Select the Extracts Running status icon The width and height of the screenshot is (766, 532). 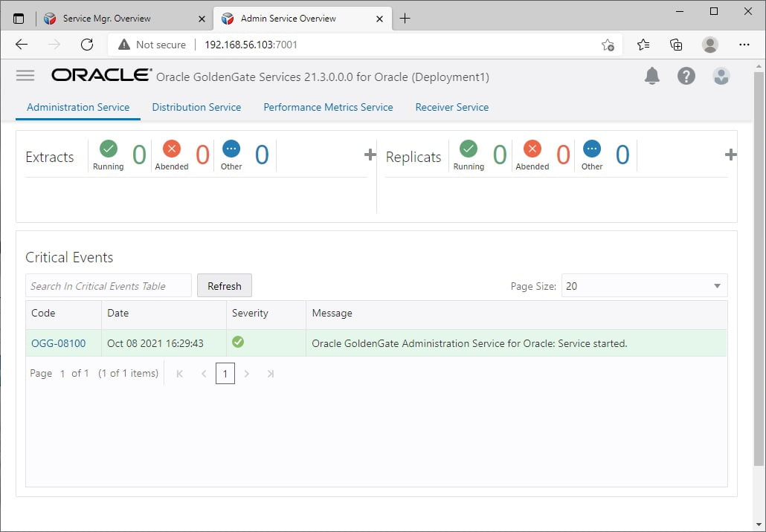point(109,149)
